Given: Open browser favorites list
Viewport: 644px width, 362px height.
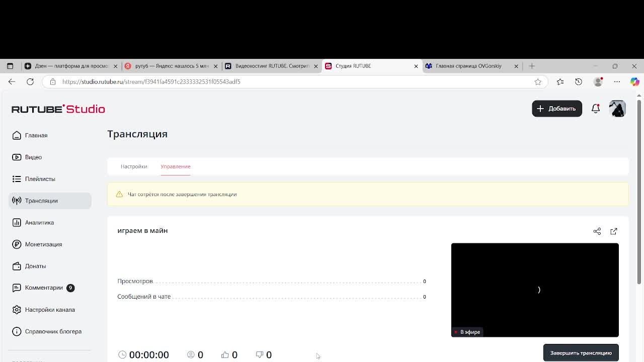Looking at the screenshot, I should tap(560, 81).
